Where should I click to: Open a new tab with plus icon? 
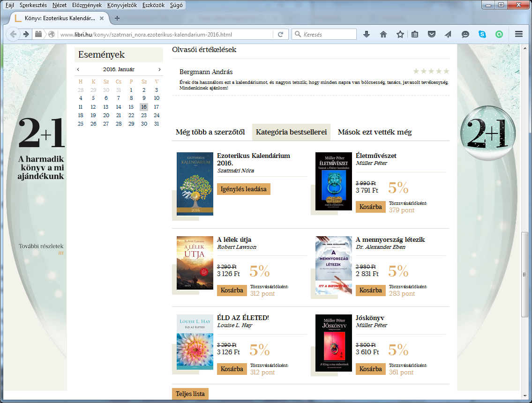point(117,18)
